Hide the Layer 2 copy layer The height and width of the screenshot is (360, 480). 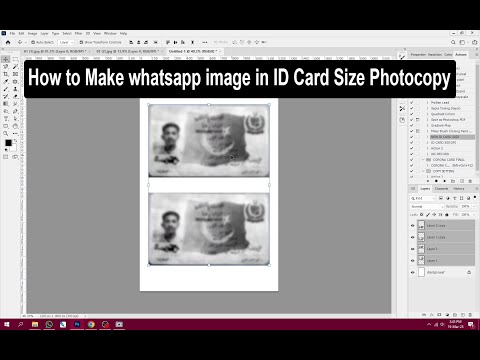[x=413, y=226]
